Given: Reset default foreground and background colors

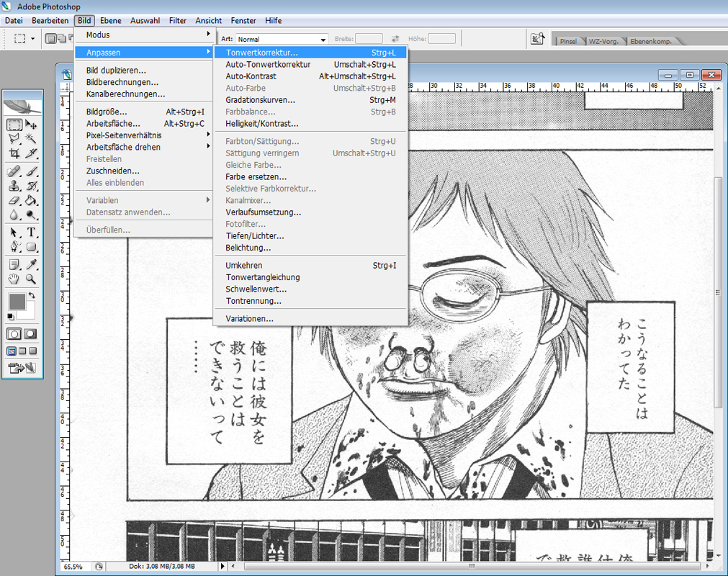Looking at the screenshot, I should (11, 317).
